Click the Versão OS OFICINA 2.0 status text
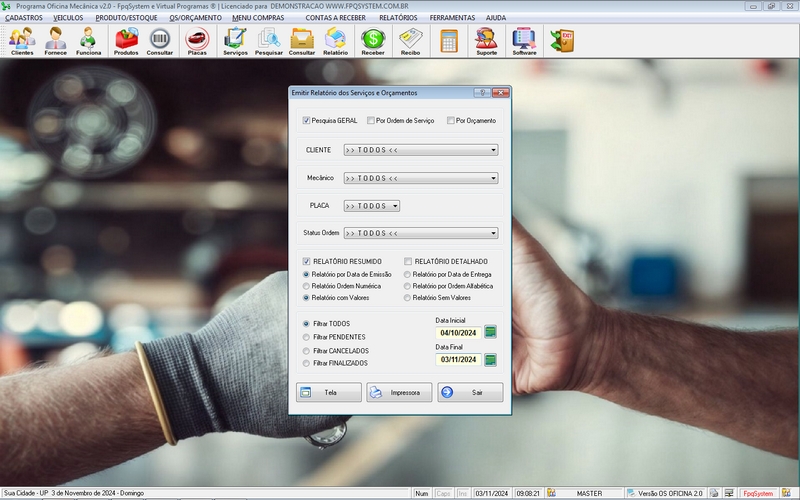Viewport: 800px width, 500px height. pos(670,493)
